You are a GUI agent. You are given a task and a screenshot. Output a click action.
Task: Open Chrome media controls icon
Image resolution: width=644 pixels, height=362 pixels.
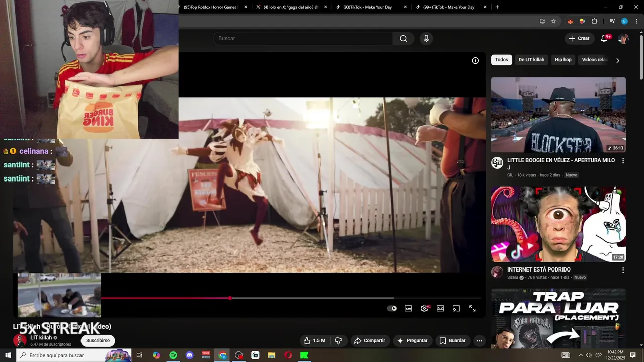(612, 21)
